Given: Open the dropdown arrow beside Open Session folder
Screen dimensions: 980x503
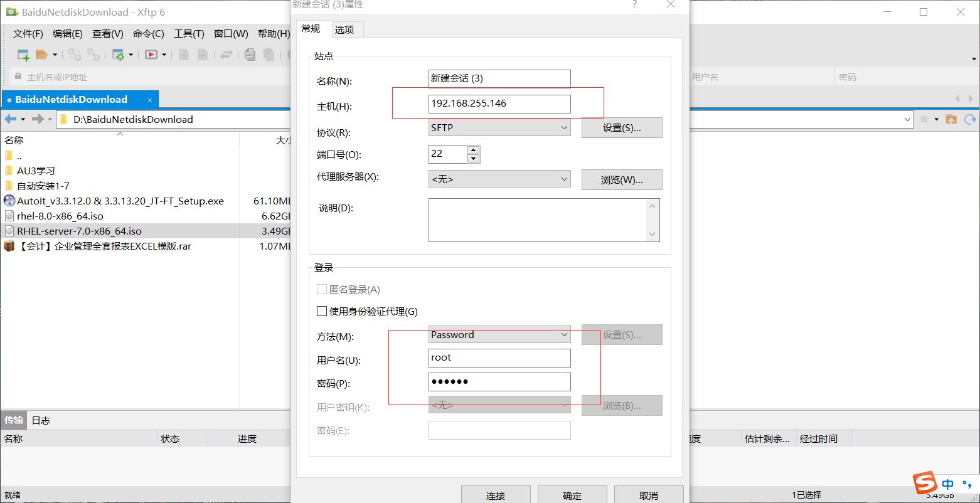Looking at the screenshot, I should (x=55, y=55).
